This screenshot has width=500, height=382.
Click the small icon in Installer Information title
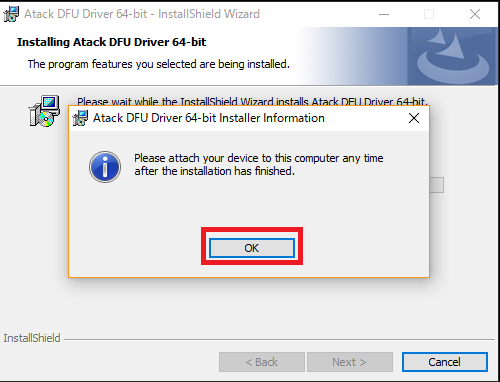click(80, 118)
